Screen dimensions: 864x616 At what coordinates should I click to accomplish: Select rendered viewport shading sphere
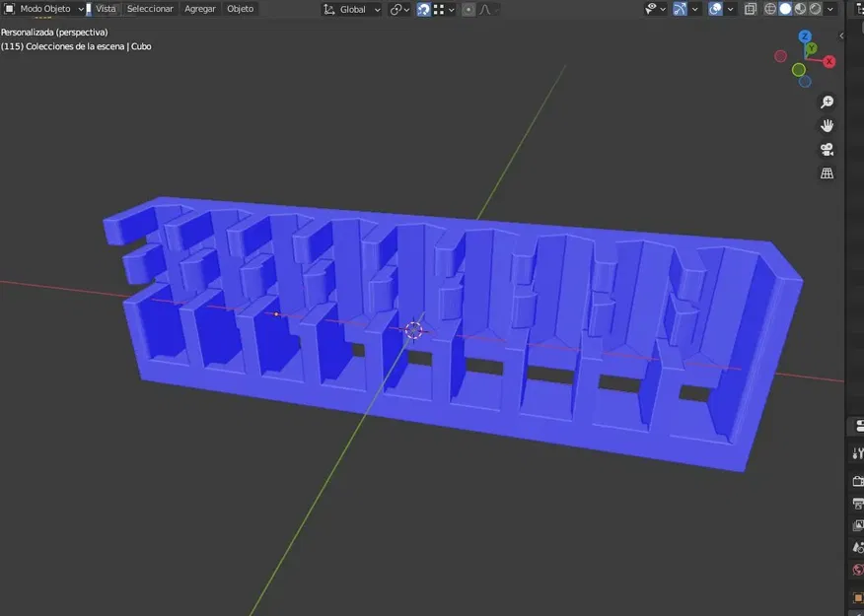(815, 9)
